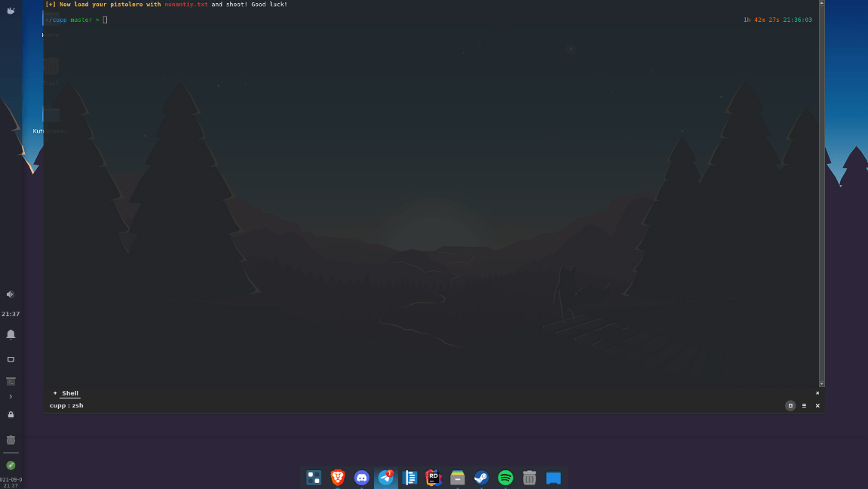The width and height of the screenshot is (868, 489).
Task: Click the terminal prompt after master >
Action: pyautogui.click(x=105, y=20)
